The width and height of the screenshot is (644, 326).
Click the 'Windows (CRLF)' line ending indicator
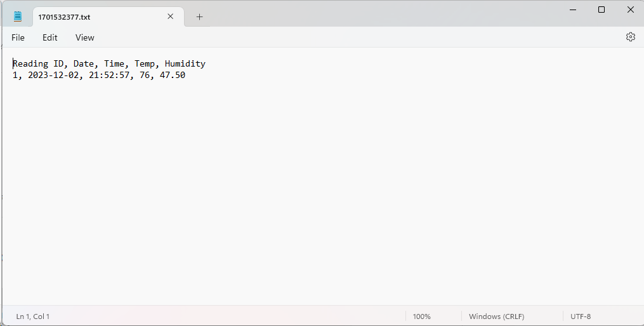(497, 316)
